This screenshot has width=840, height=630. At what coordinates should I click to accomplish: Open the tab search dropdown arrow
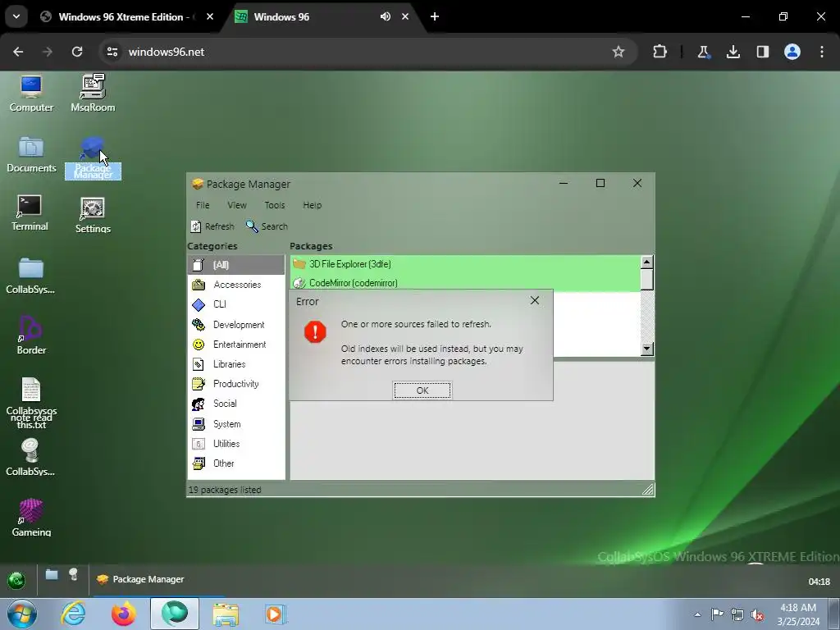tap(16, 16)
